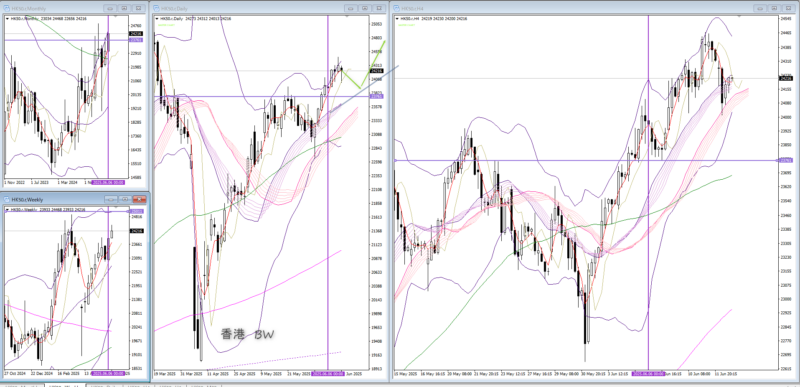Image resolution: width=800 pixels, height=387 pixels.
Task: Minimize the HK50.r,Daily chart window
Action: pos(351,8)
